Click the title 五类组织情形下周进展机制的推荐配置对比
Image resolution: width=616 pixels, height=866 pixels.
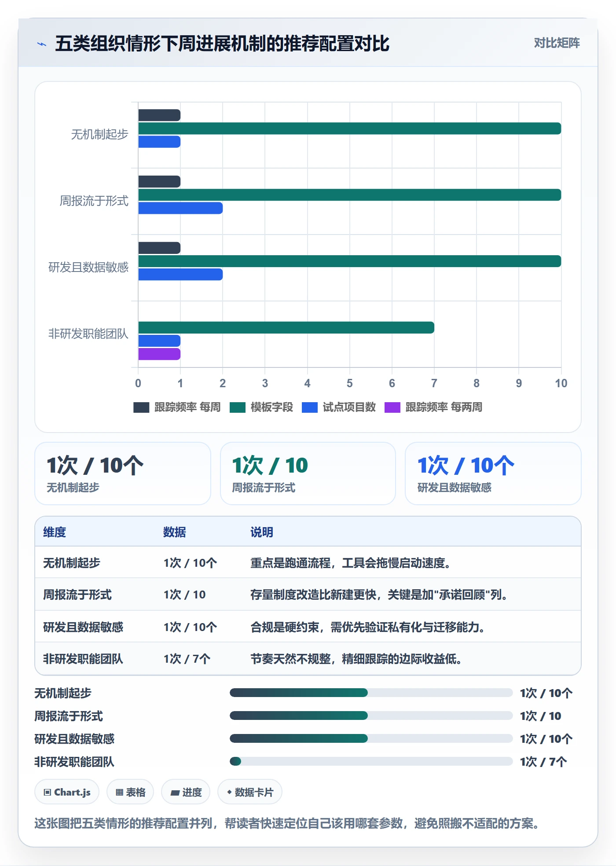(x=222, y=44)
